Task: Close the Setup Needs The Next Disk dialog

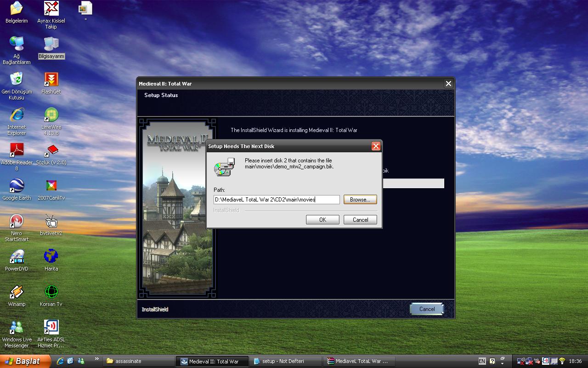Action: point(376,146)
